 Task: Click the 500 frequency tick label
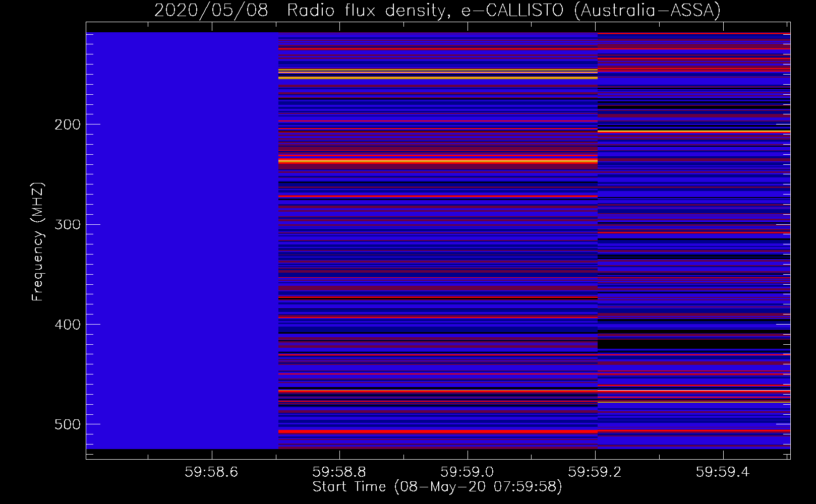(x=68, y=424)
